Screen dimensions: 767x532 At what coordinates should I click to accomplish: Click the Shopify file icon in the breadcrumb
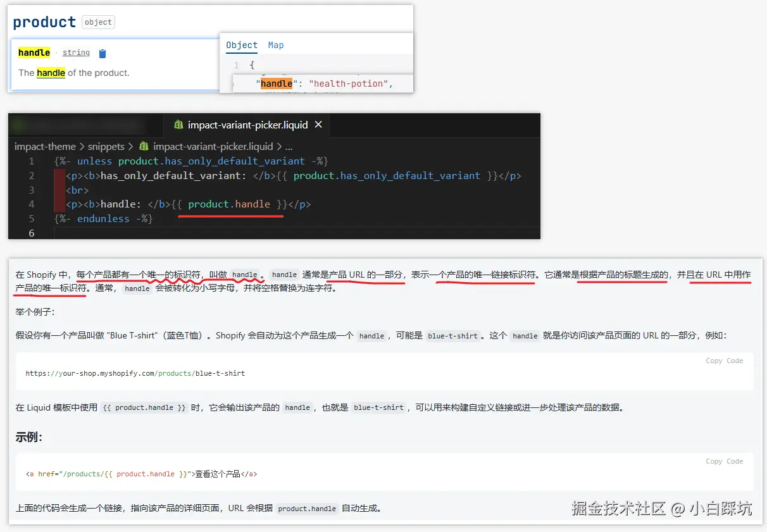click(x=143, y=146)
